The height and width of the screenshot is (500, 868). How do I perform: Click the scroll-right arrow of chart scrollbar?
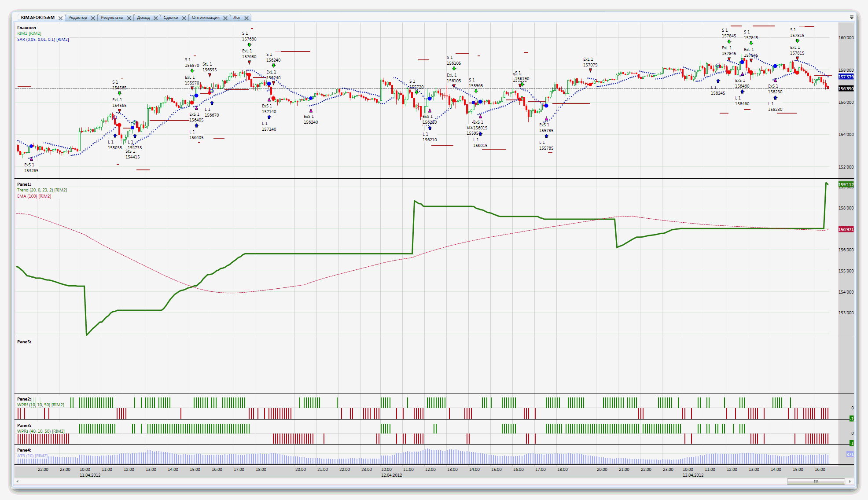[x=850, y=482]
